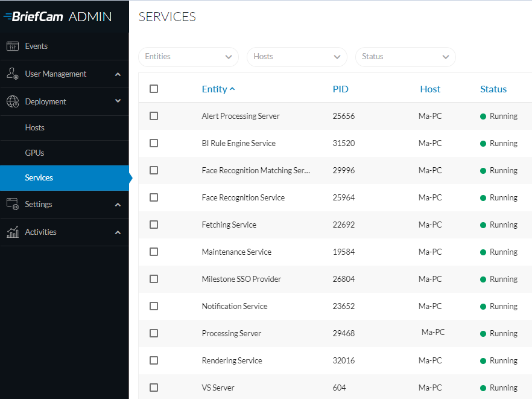532x399 pixels.
Task: Click Running status of Notification Service
Action: (504, 306)
